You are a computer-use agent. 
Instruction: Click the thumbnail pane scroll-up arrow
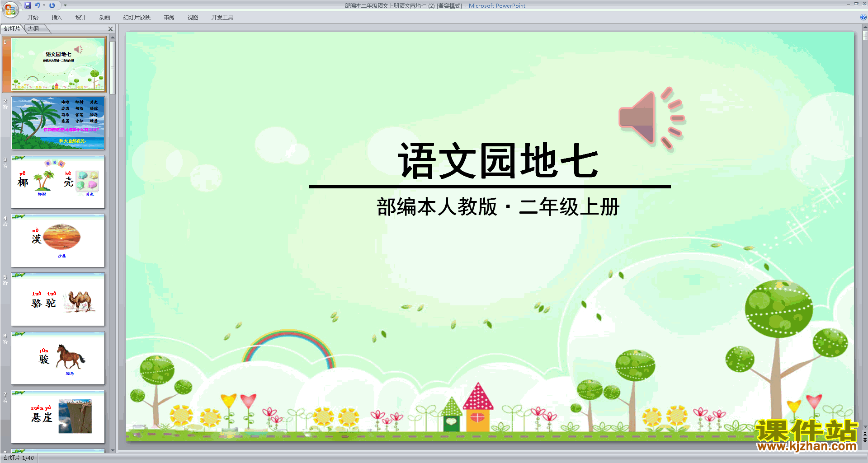pyautogui.click(x=113, y=37)
